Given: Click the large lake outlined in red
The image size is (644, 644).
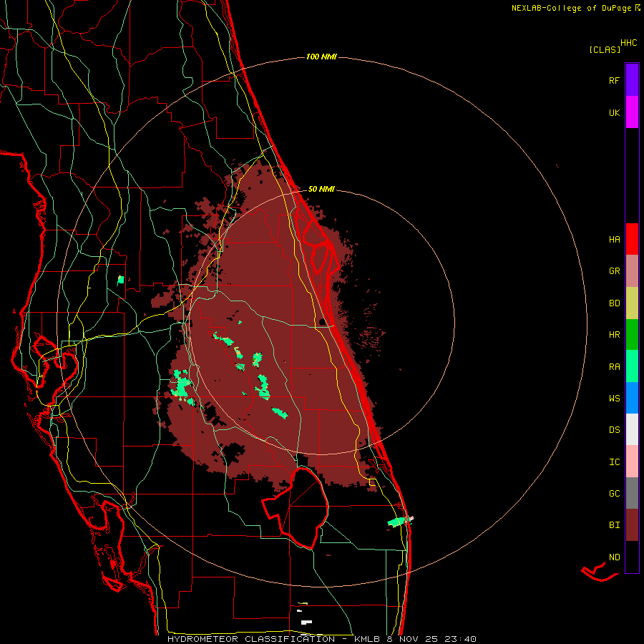Looking at the screenshot, I should pos(296,508).
